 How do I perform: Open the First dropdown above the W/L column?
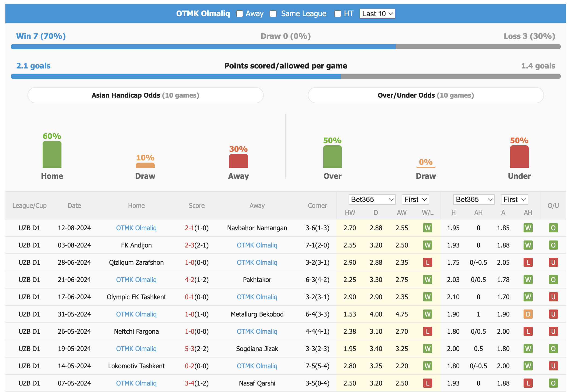tap(415, 200)
